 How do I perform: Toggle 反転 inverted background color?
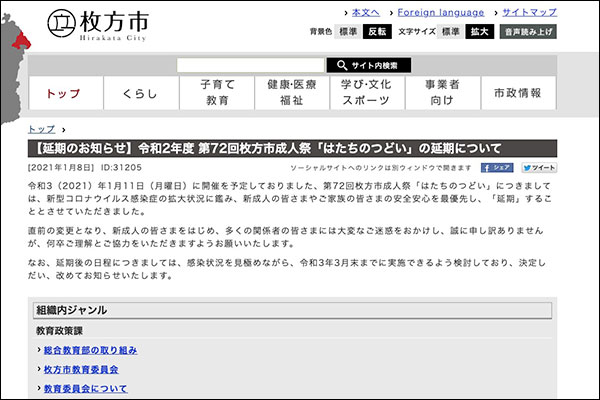pyautogui.click(x=378, y=32)
